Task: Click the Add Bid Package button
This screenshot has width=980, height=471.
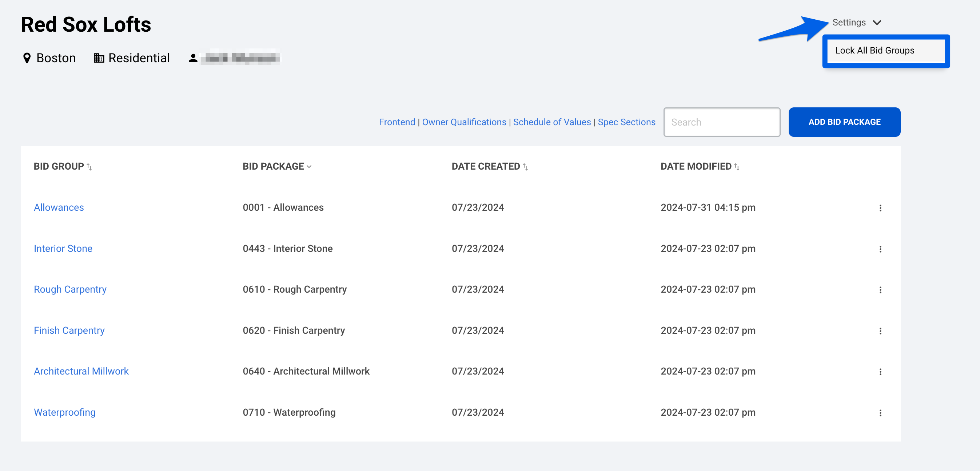Action: click(x=844, y=122)
